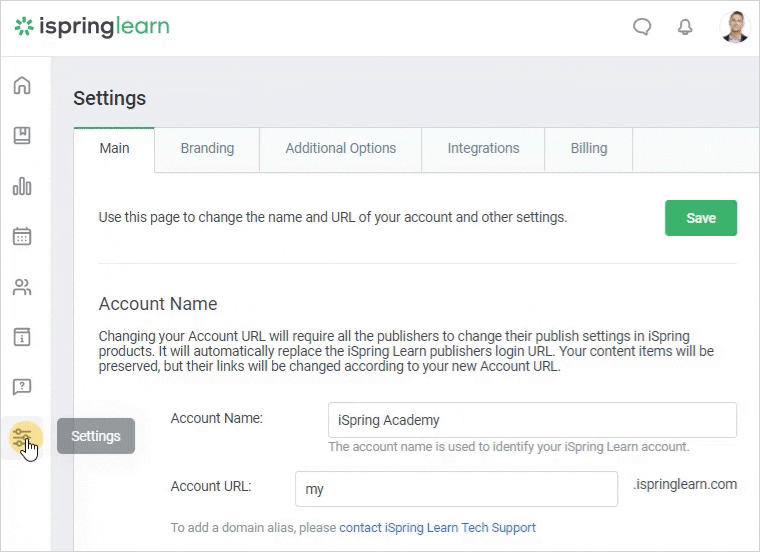
Task: Follow the contact iSpring Learn Tech Support link
Action: click(x=437, y=528)
